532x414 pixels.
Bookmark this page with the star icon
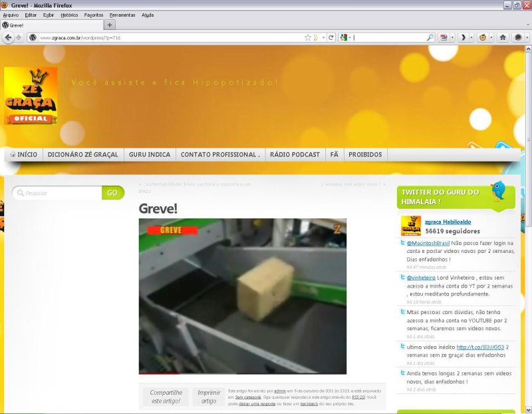point(308,37)
